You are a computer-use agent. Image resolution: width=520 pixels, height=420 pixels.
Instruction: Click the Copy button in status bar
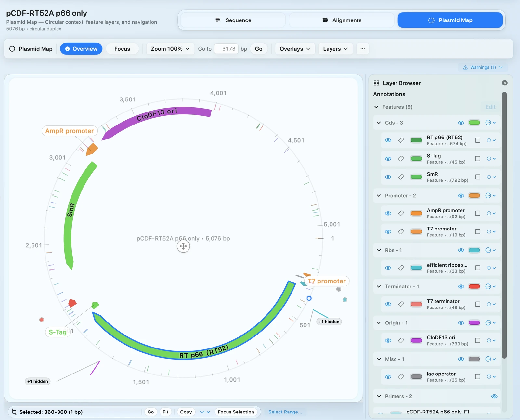tap(186, 412)
